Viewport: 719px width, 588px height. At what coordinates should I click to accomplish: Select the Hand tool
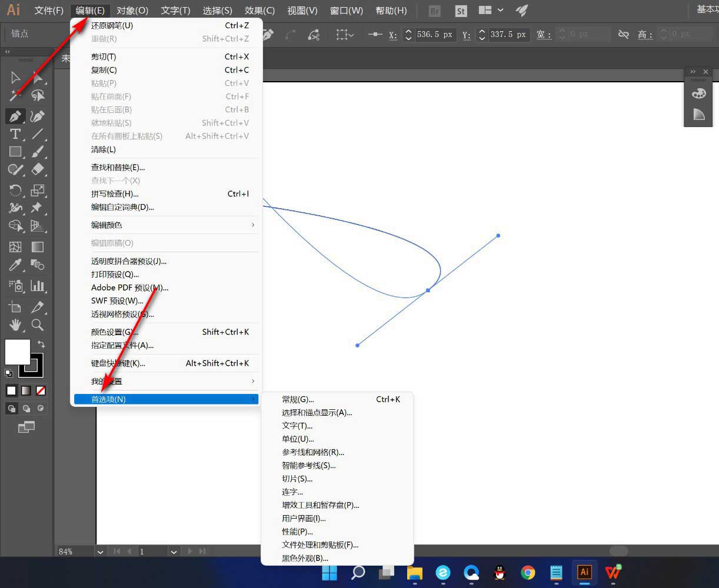click(x=16, y=325)
